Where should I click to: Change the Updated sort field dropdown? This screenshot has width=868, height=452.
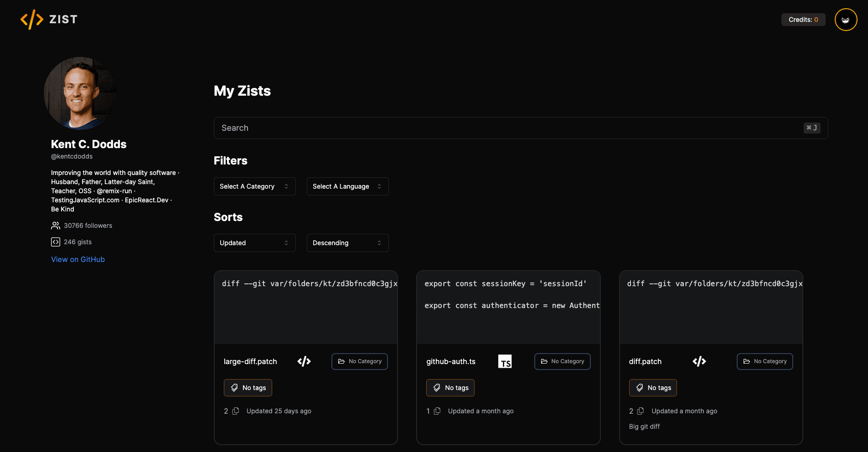coord(254,243)
